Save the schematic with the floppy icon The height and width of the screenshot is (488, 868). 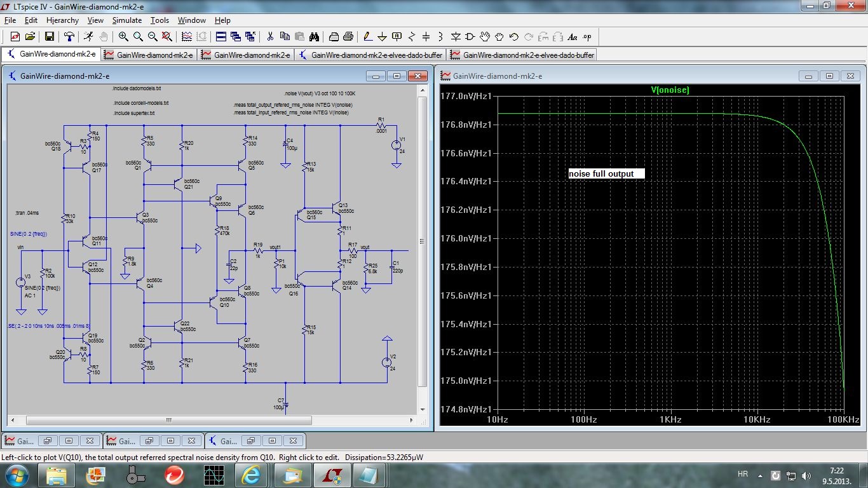tap(50, 36)
